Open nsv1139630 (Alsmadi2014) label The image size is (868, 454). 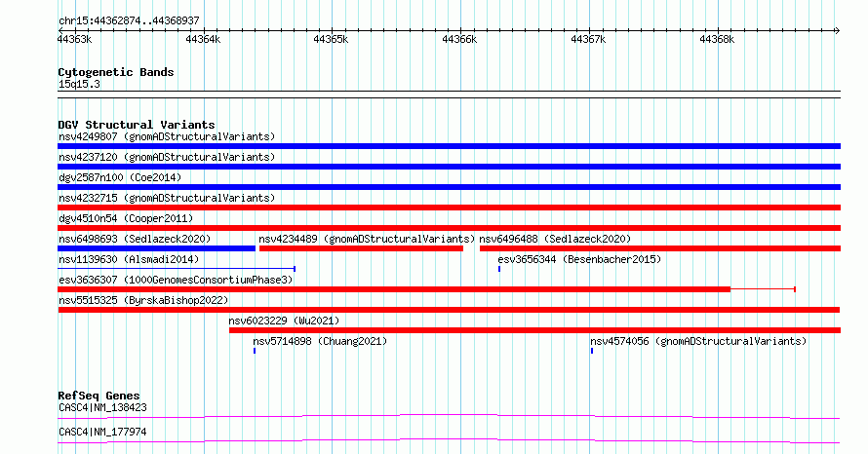[x=129, y=259]
